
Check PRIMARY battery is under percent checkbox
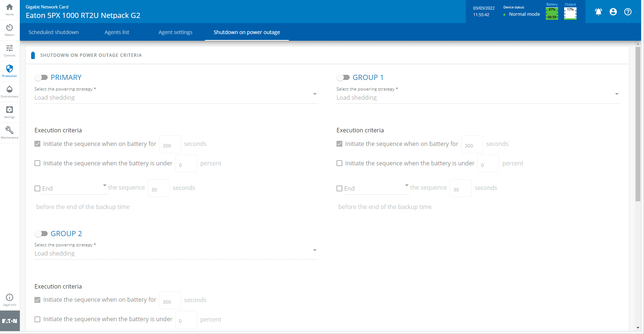click(37, 163)
